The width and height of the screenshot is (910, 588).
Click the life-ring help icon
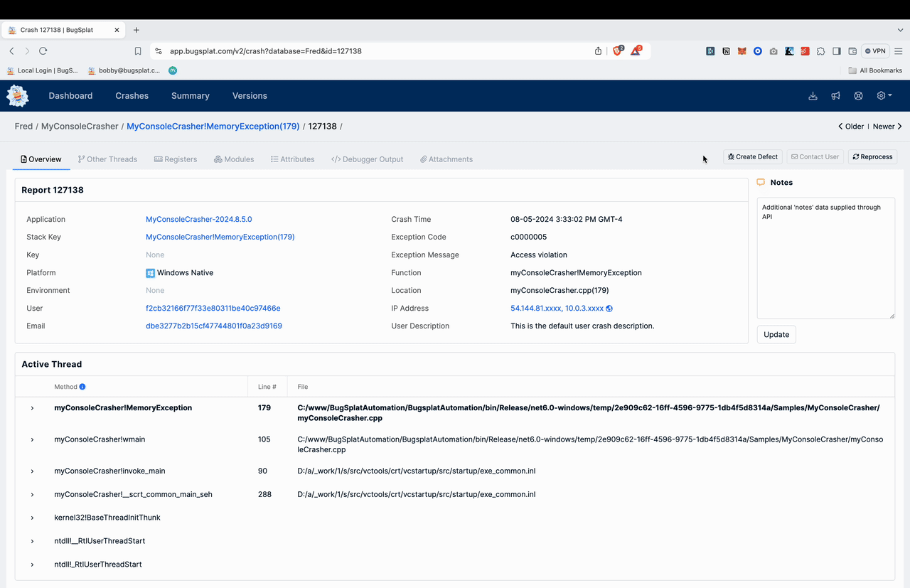pyautogui.click(x=858, y=96)
